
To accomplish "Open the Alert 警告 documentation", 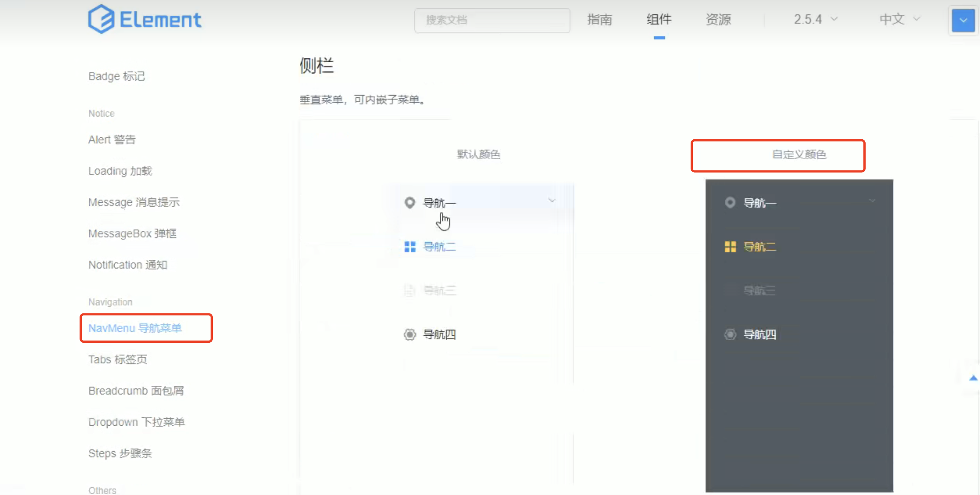I will [112, 139].
